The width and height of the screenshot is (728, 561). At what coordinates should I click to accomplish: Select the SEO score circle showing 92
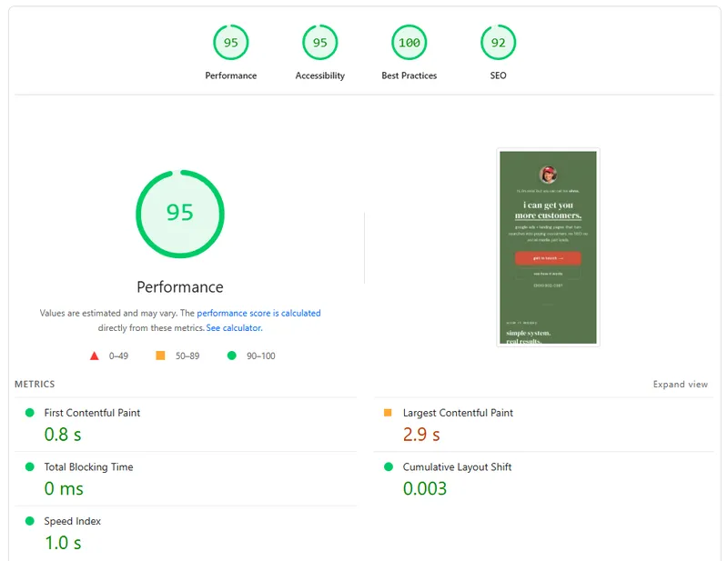click(497, 42)
